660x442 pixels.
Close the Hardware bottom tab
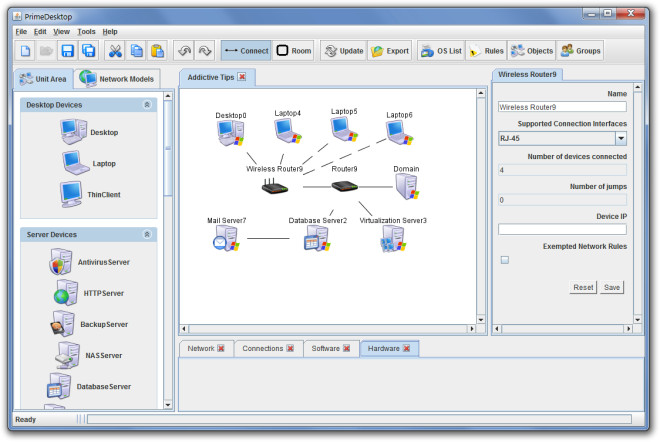[406, 348]
